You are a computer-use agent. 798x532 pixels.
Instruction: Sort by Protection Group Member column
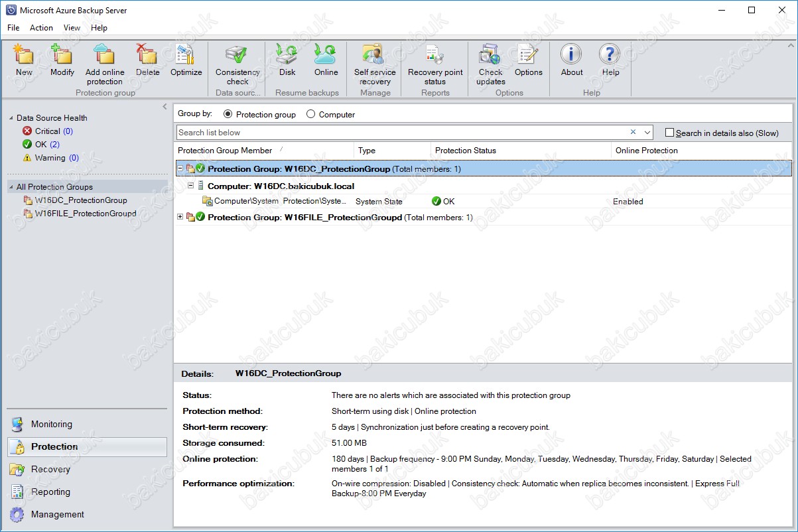point(263,151)
